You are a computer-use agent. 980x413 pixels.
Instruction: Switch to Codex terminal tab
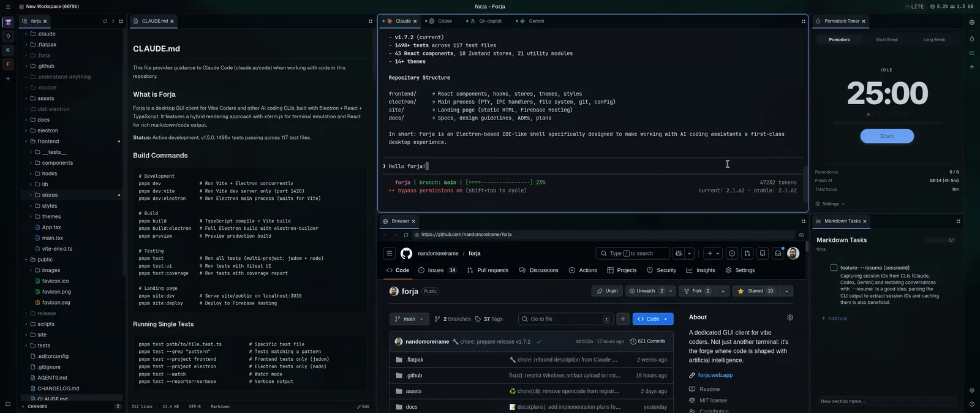click(440, 21)
